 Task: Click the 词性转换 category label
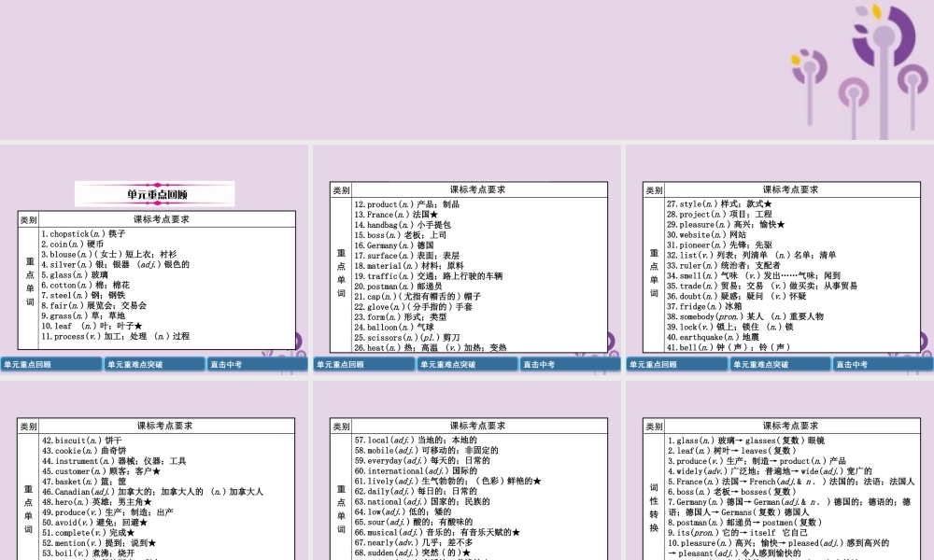pos(654,508)
